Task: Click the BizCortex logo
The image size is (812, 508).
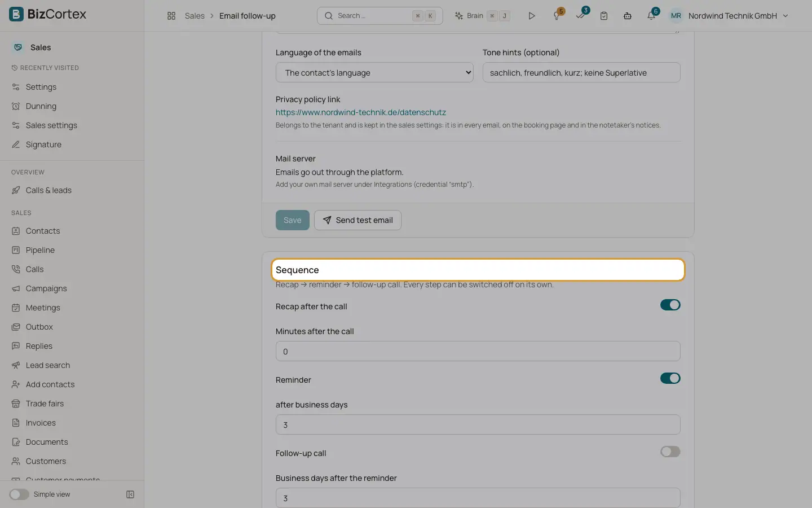Action: 48,14
